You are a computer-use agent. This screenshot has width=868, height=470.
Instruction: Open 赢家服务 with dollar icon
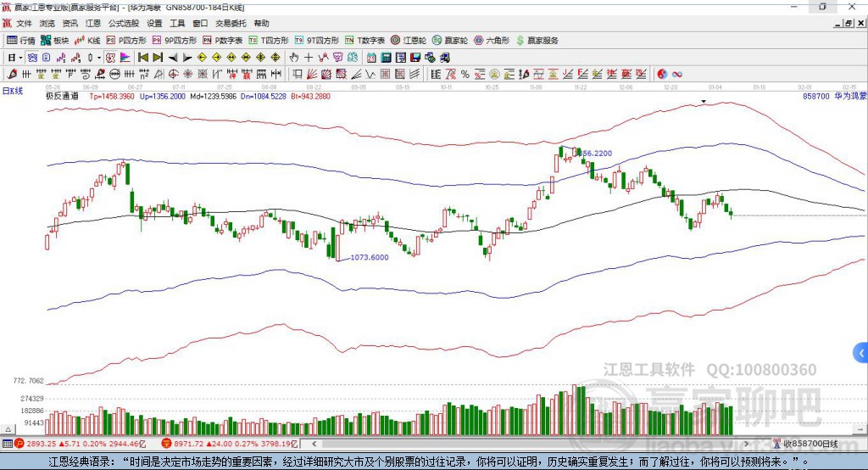[537, 41]
